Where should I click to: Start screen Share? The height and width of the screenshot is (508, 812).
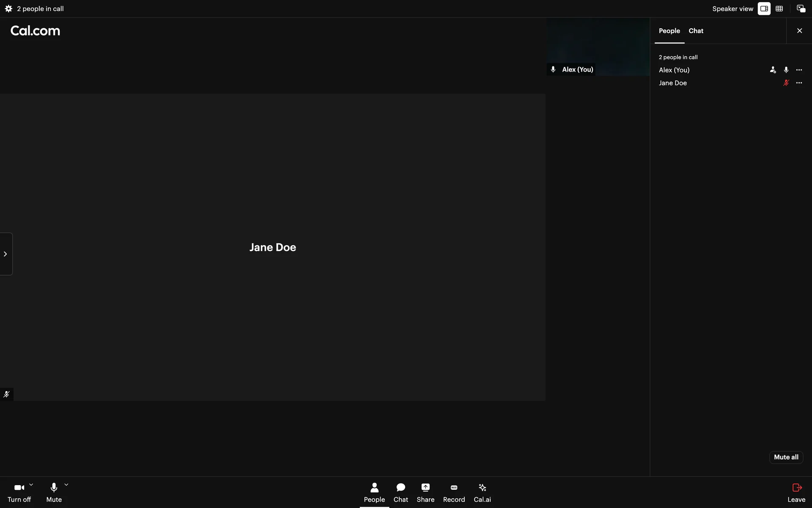point(425,492)
